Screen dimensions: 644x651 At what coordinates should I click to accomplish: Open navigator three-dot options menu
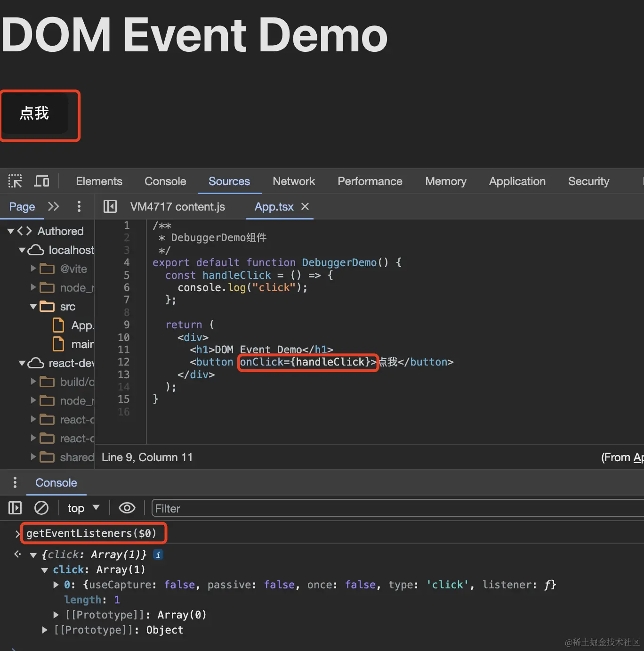coord(79,206)
